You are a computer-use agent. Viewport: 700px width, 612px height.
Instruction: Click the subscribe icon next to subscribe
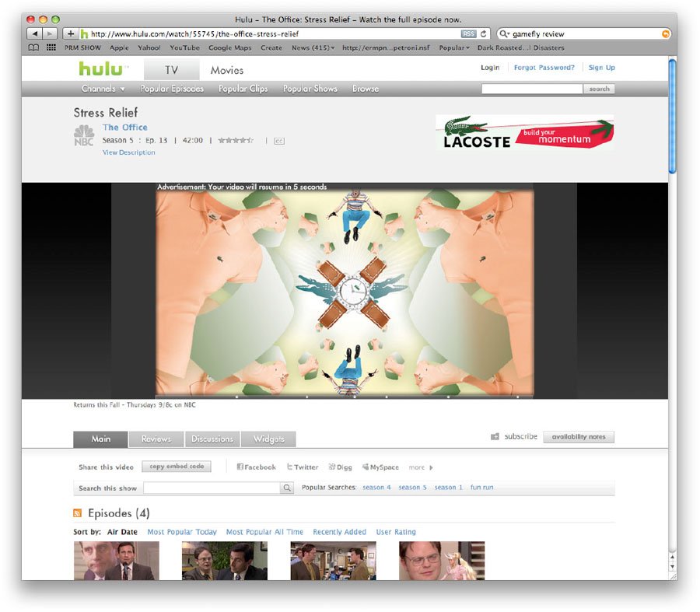pyautogui.click(x=495, y=436)
